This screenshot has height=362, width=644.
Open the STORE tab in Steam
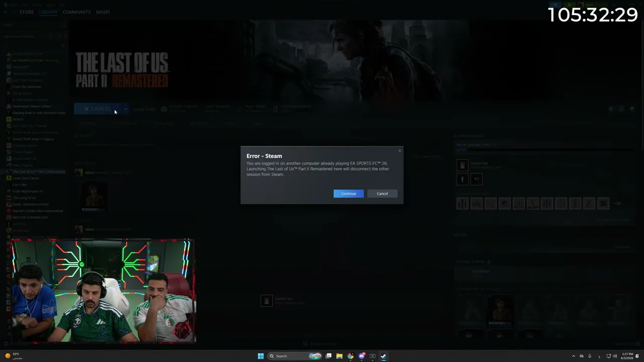(27, 12)
